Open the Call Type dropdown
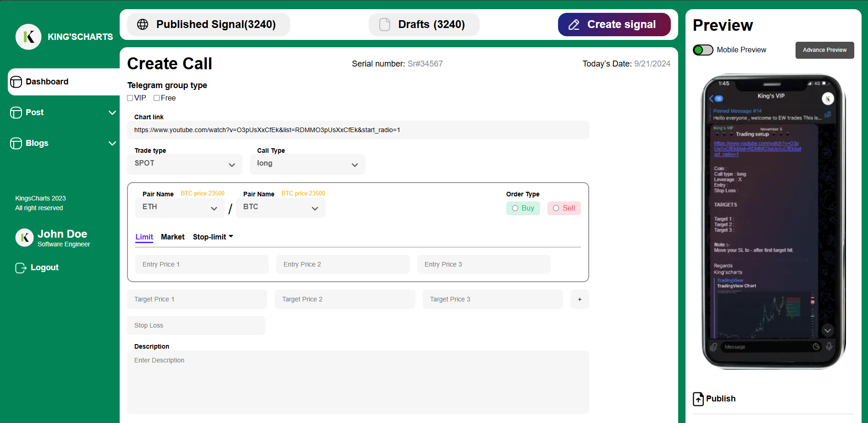Viewport: 868px width, 423px height. [x=308, y=164]
